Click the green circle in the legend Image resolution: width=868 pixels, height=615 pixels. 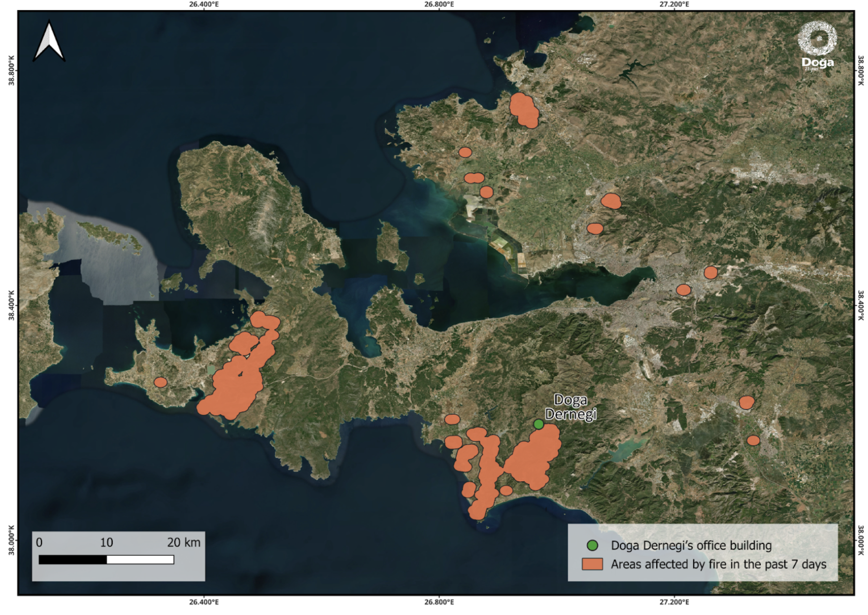point(592,545)
